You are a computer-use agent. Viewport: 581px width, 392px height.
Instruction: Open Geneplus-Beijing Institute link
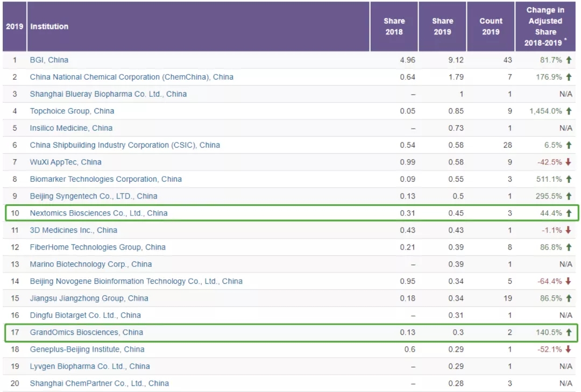tap(87, 350)
